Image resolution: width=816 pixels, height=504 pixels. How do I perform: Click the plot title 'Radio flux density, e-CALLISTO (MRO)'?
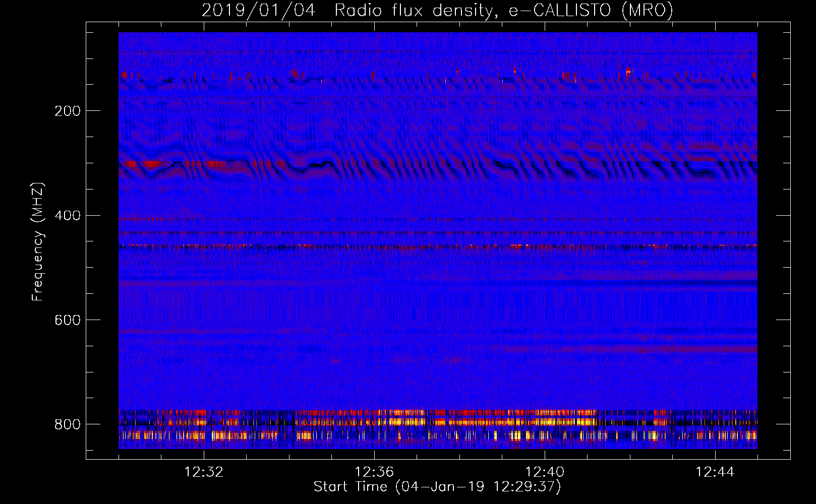[x=503, y=11]
